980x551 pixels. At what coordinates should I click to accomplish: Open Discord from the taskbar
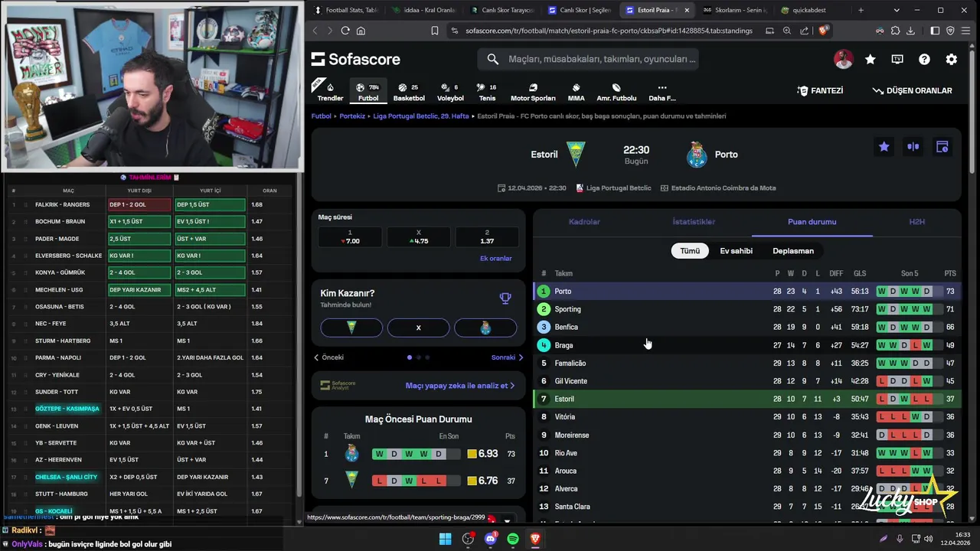pyautogui.click(x=491, y=539)
